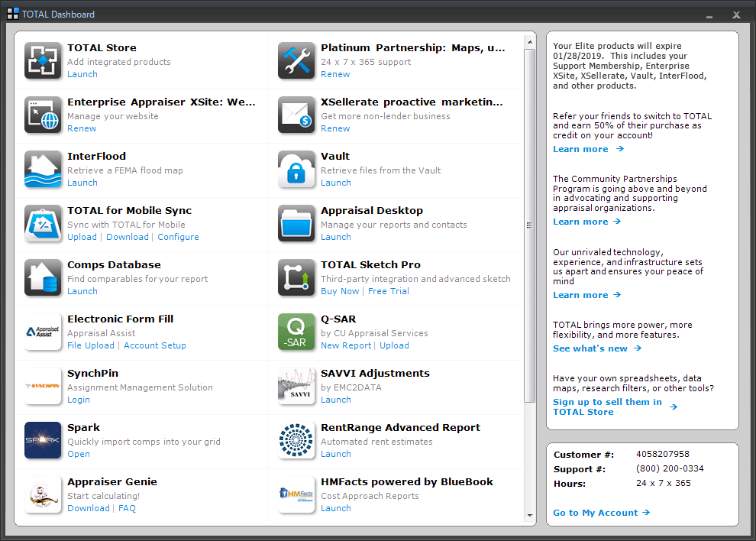Renew XSellerate proactive marketing
Screen dimensions: 756x541
pos(335,129)
